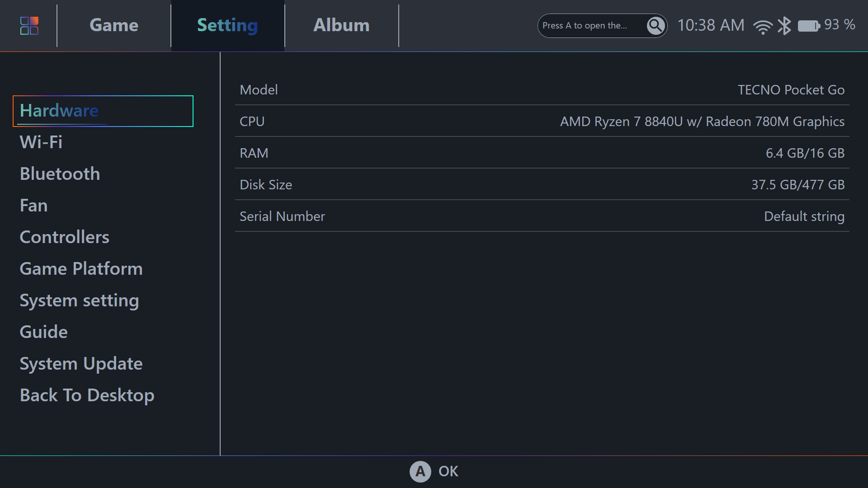Screen dimensions: 868x488
Task: Open the Controllers section
Action: pos(64,237)
